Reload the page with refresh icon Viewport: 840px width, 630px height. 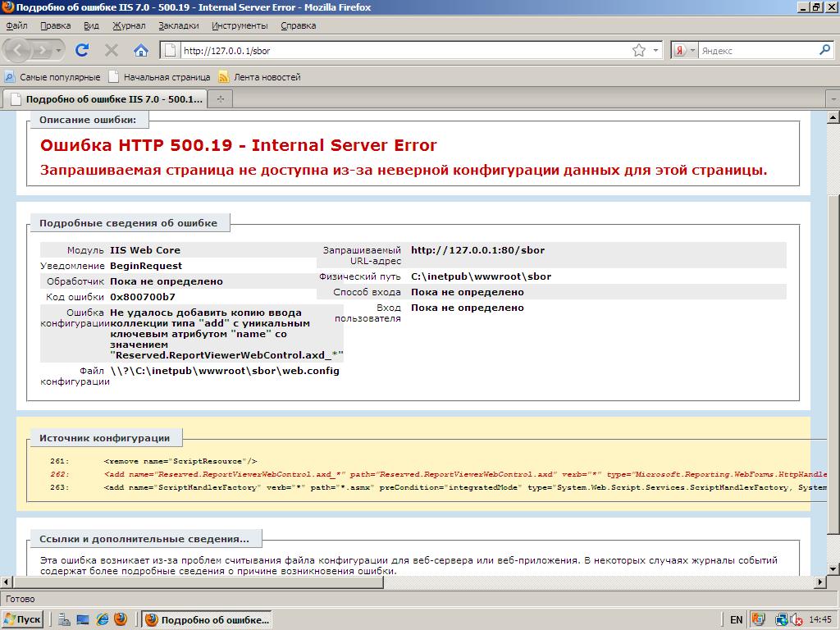[82, 50]
